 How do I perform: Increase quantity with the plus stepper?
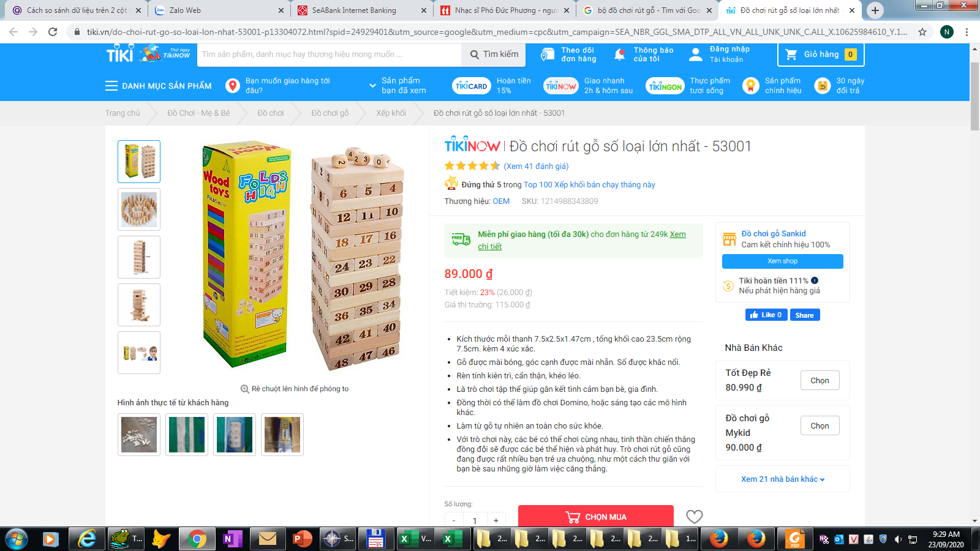tap(496, 520)
